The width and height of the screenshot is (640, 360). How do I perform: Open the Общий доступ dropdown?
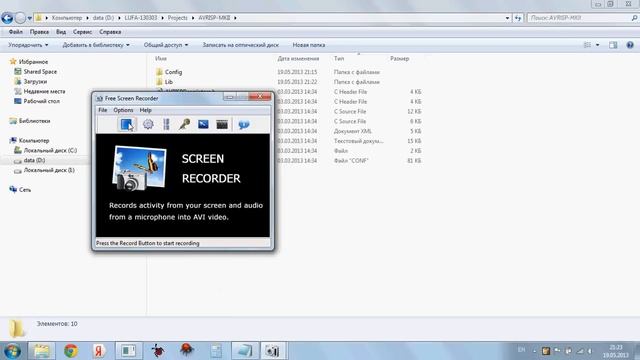click(166, 45)
